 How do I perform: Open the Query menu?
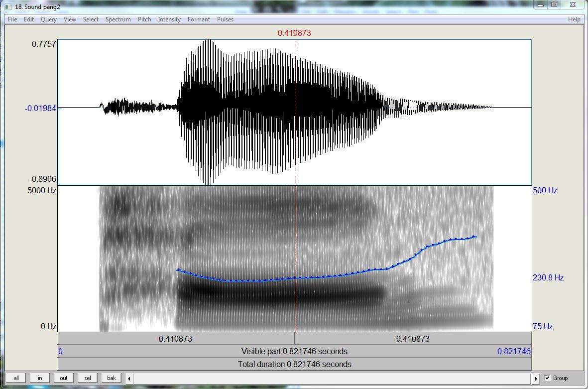click(49, 19)
